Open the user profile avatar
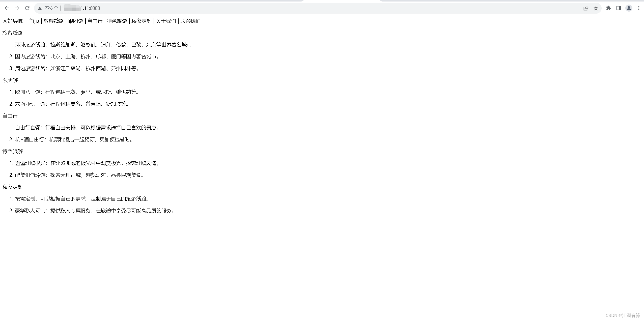This screenshot has height=320, width=644. tap(629, 8)
